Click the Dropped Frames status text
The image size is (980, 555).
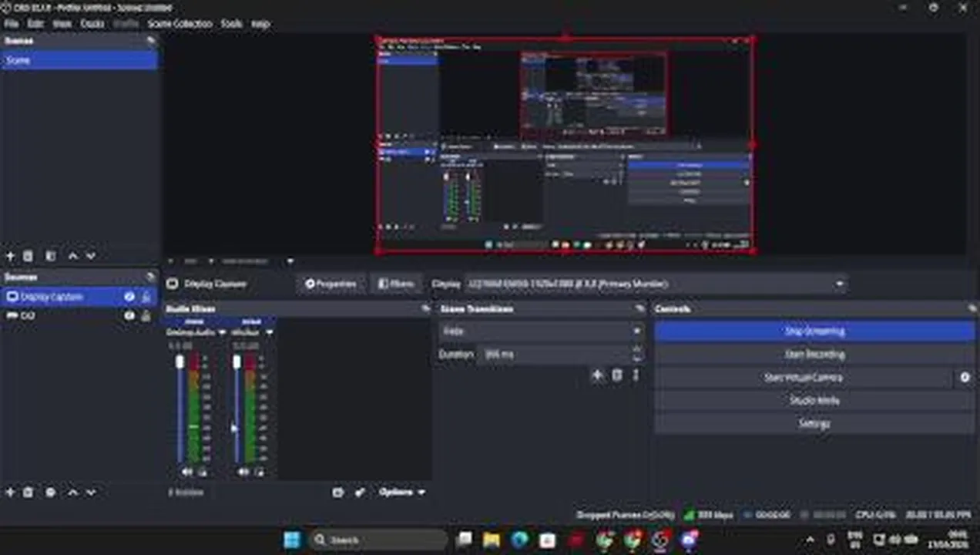[x=626, y=514]
